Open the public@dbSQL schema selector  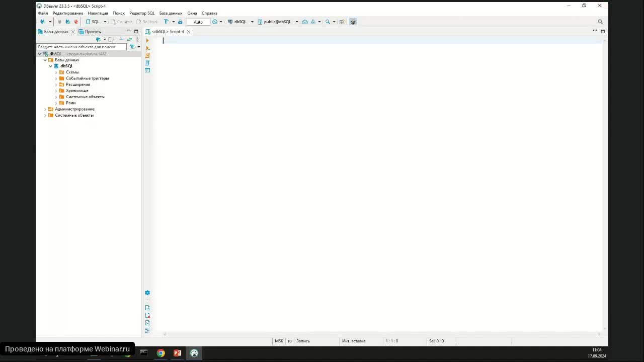coord(278,22)
